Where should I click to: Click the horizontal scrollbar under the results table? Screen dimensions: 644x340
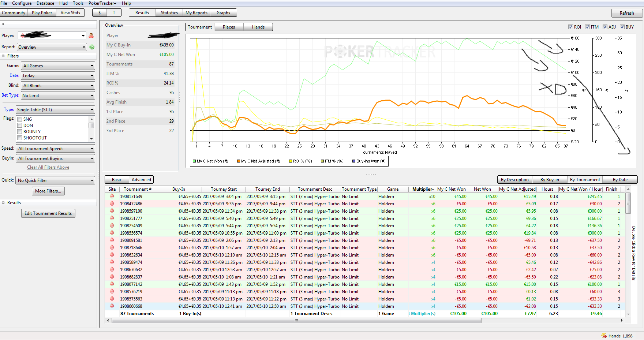(x=296, y=320)
